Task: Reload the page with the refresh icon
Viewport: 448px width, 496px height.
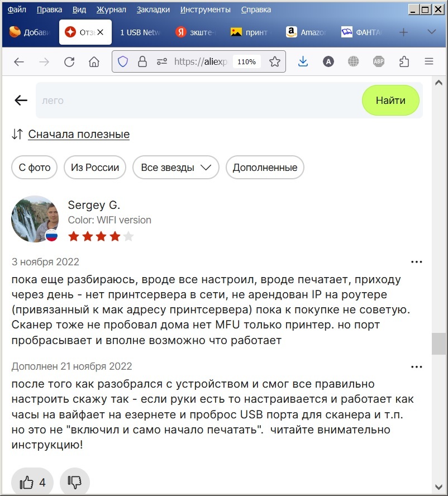Action: click(x=69, y=61)
